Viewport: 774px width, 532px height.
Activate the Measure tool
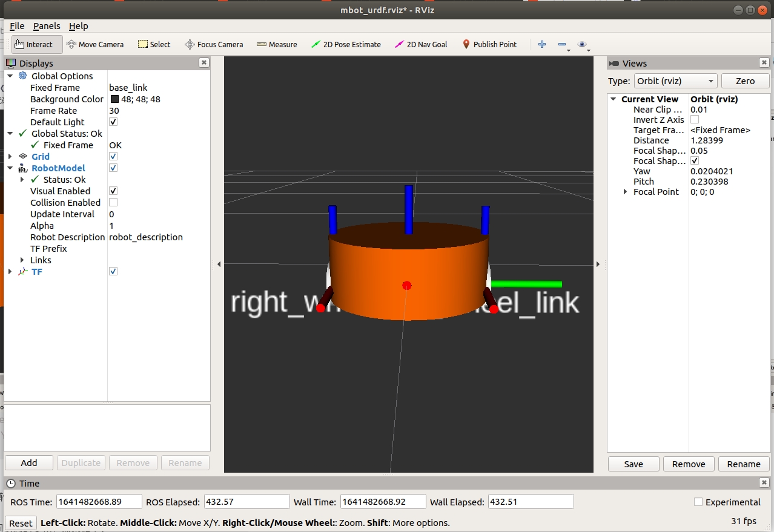tap(277, 44)
